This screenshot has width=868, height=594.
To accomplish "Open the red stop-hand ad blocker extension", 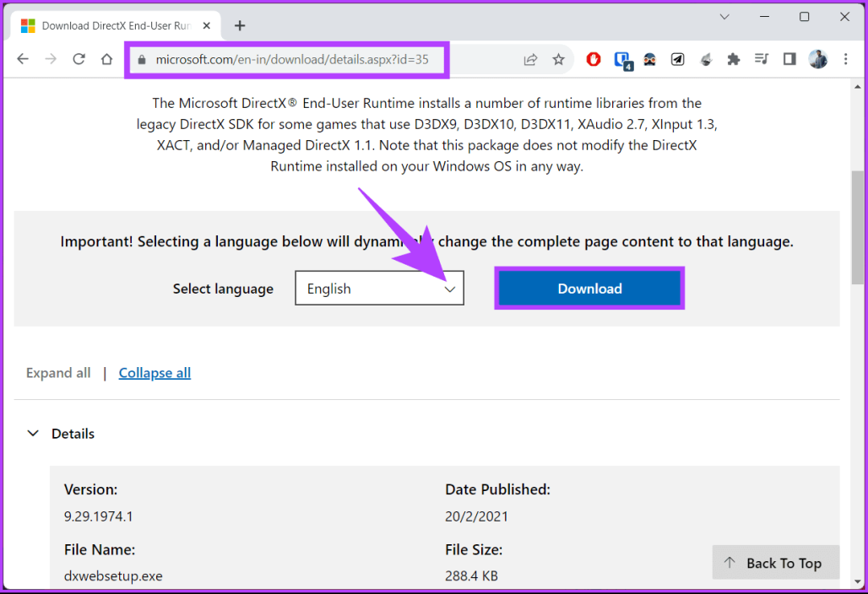I will click(x=594, y=59).
